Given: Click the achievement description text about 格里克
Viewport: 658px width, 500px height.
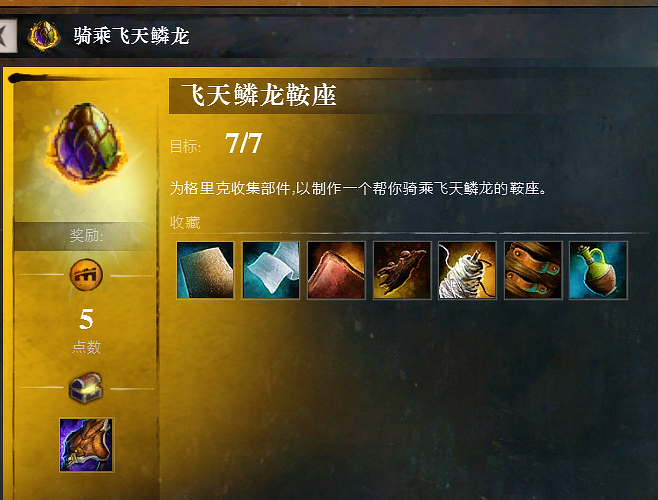Looking at the screenshot, I should click(359, 188).
